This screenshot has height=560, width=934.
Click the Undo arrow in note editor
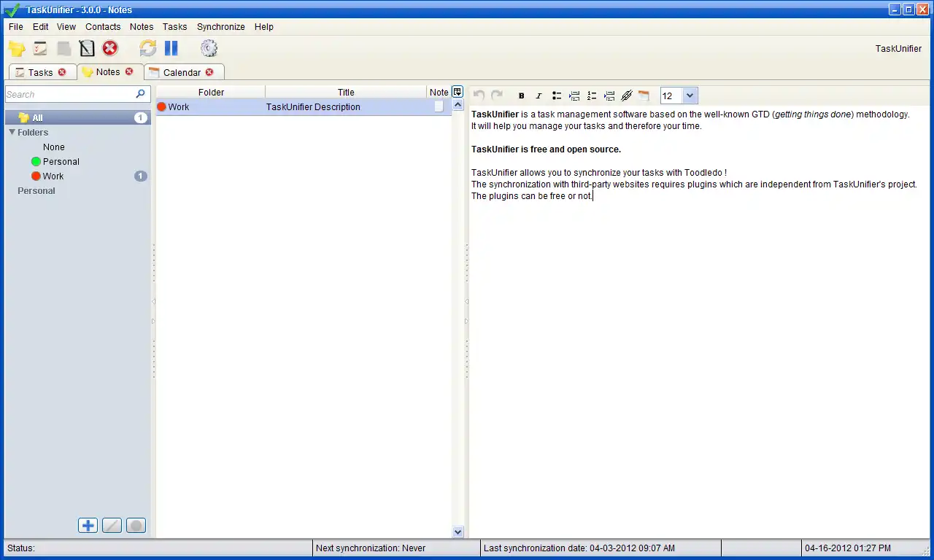click(x=479, y=96)
